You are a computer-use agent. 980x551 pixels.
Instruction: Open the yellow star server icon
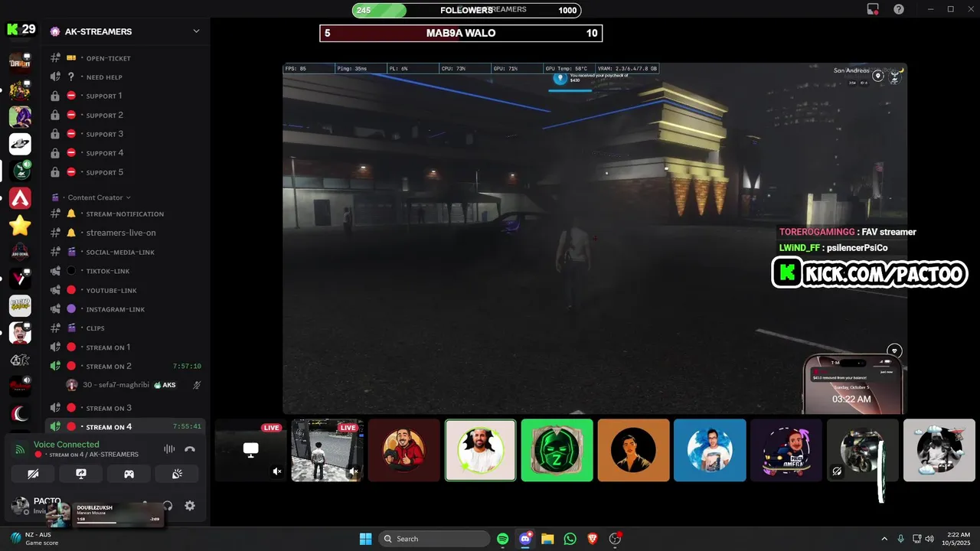tap(20, 226)
